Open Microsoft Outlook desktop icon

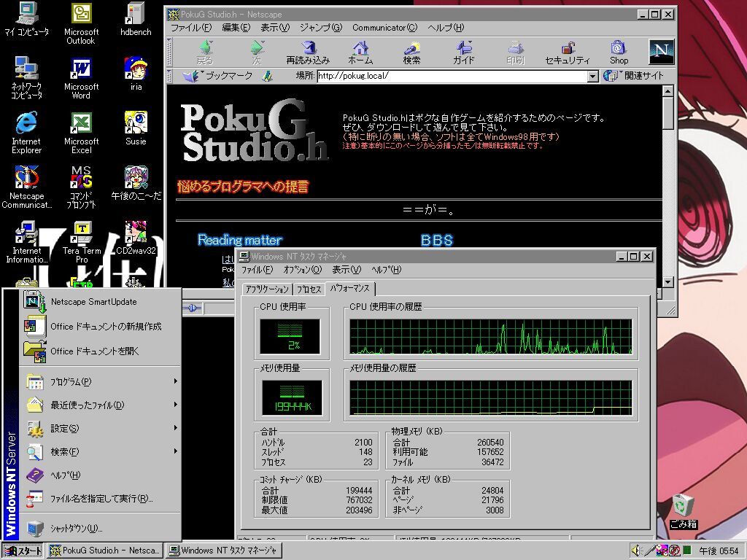point(81,23)
